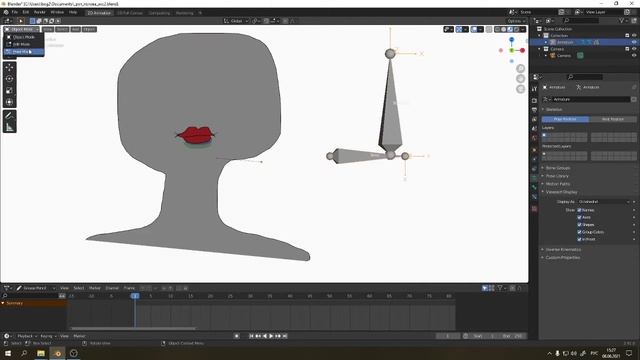The height and width of the screenshot is (360, 640).
Task: Expand the Bone Groups panel
Action: [558, 168]
